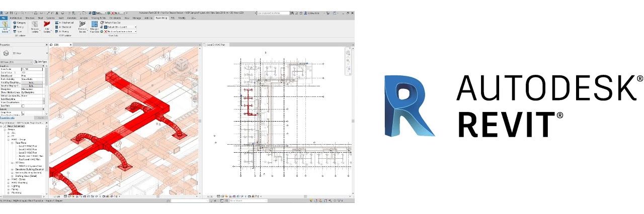
Task: Close the {3D} view tab
Action: pyautogui.click(x=71, y=44)
